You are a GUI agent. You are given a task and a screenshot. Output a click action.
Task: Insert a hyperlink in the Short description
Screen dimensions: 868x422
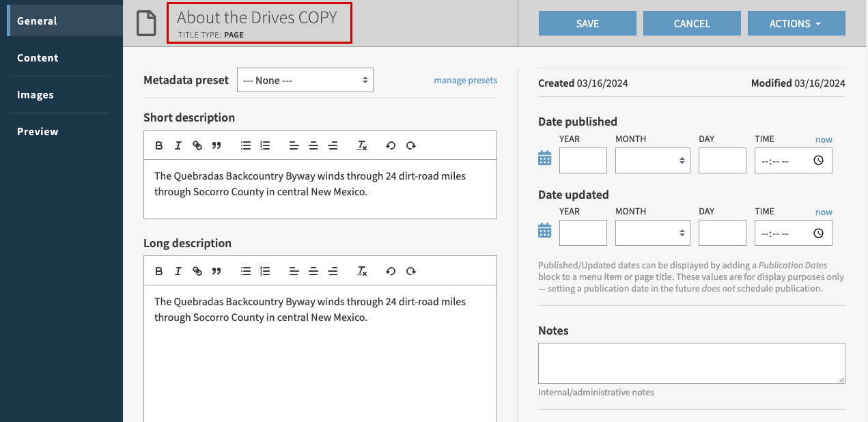(x=197, y=145)
